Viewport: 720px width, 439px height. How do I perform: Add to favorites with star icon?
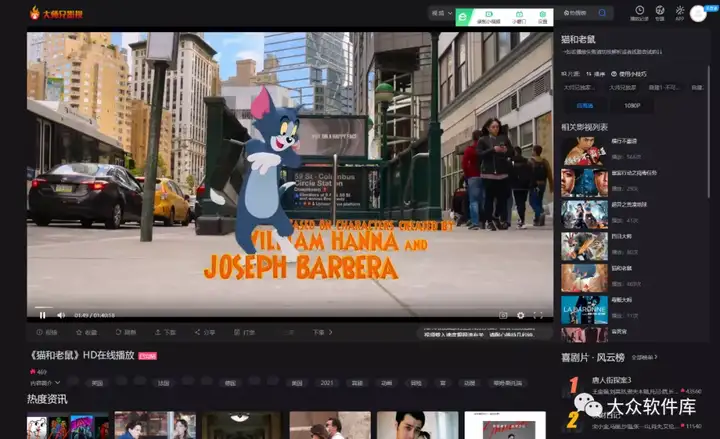pos(79,332)
